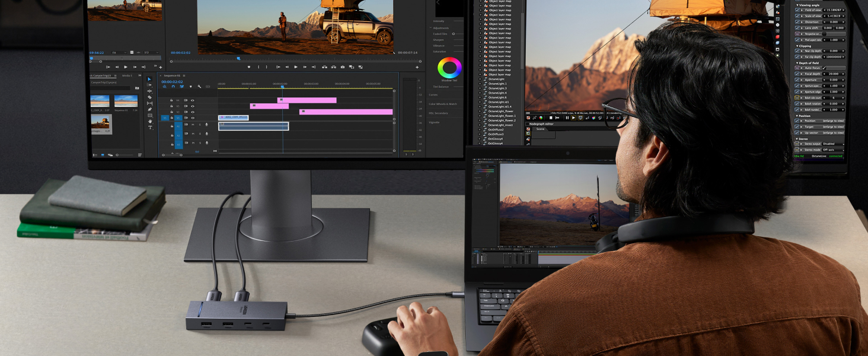Switch to the Sequence 01 tab
Screen dimensions: 868x356
point(171,76)
